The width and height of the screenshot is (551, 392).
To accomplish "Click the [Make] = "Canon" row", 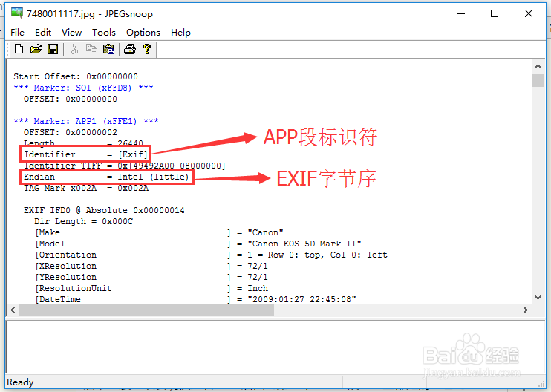I will [159, 232].
